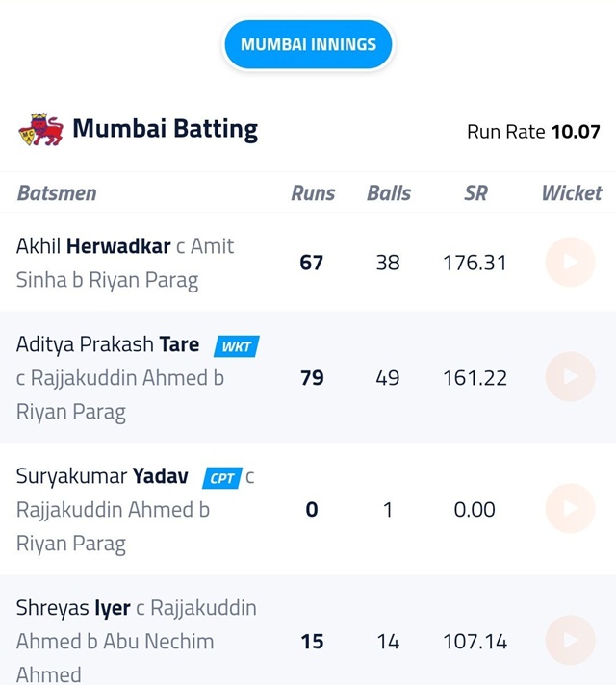Click the WKT badge next to Tare
Image resolution: width=616 pixels, height=685 pixels.
click(237, 346)
